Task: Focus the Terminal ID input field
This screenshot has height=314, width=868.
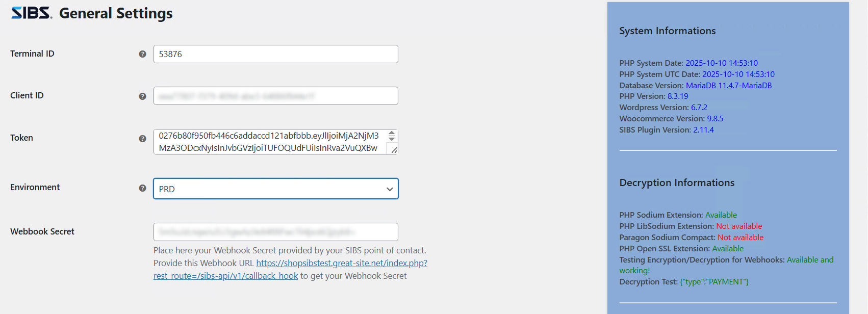Action: point(275,54)
